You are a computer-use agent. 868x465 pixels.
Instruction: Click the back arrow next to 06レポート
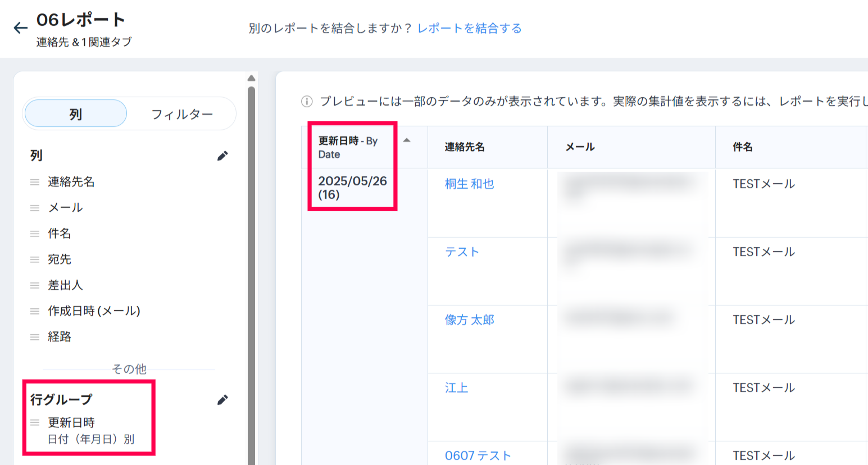point(21,28)
